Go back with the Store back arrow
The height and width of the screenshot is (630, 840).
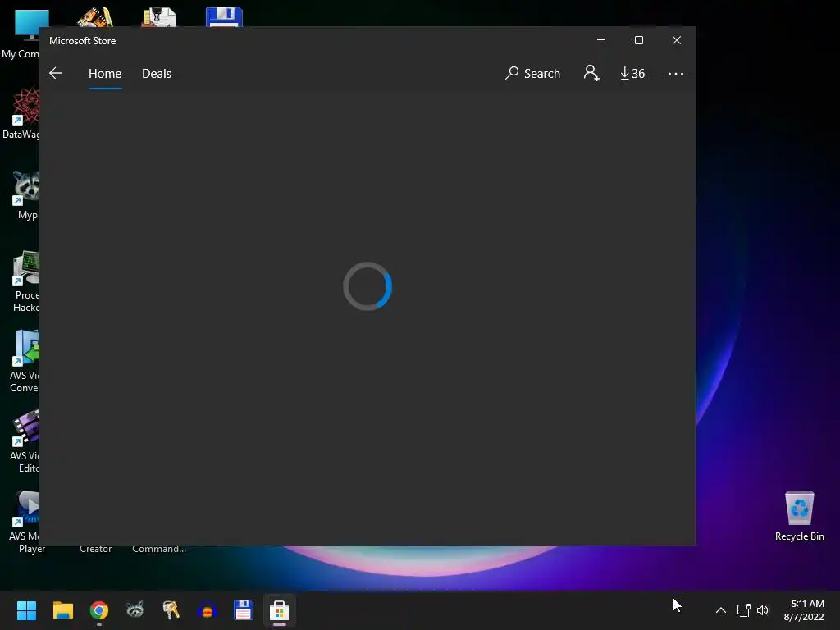click(x=56, y=73)
